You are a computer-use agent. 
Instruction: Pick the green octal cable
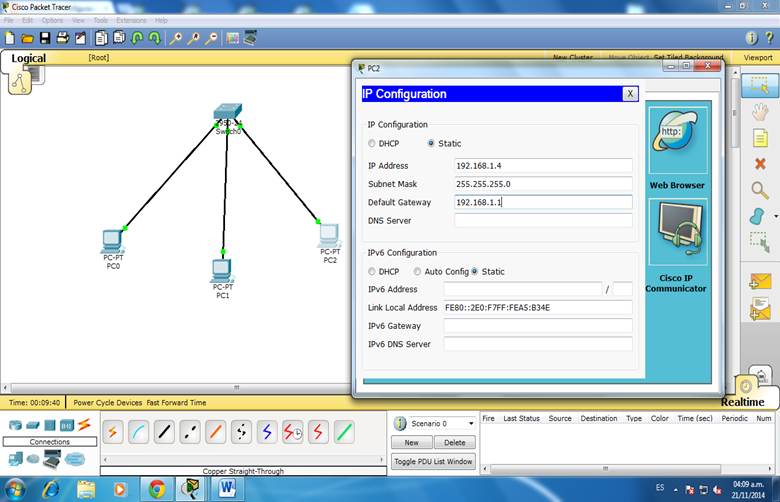(344, 432)
